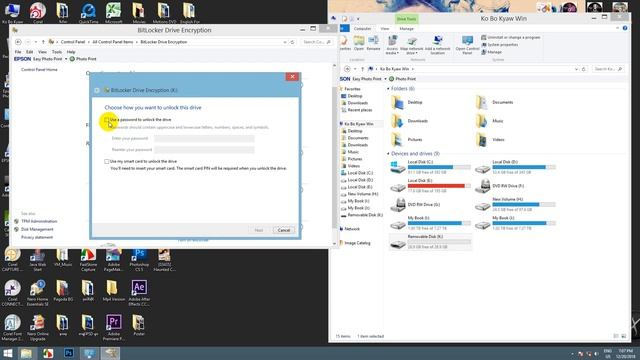The height and width of the screenshot is (360, 640).
Task: Select New Volume (H:) drive in main pane
Action: tap(515, 204)
